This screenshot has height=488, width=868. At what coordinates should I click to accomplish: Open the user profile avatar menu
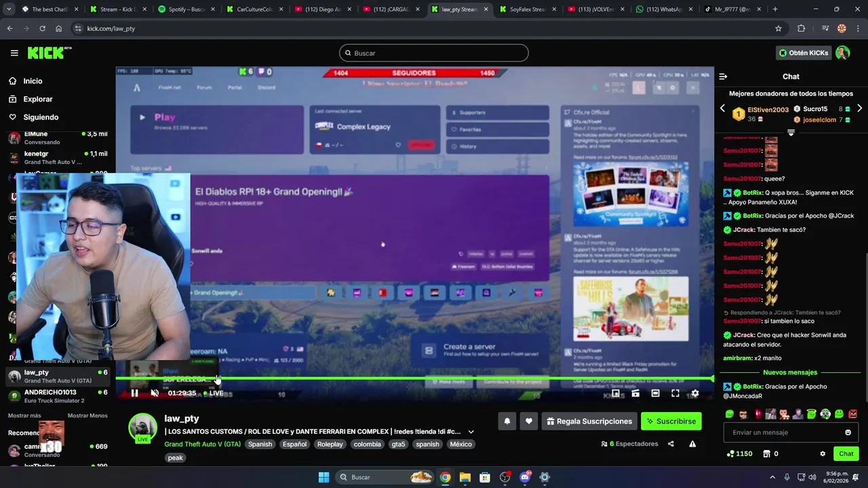843,53
